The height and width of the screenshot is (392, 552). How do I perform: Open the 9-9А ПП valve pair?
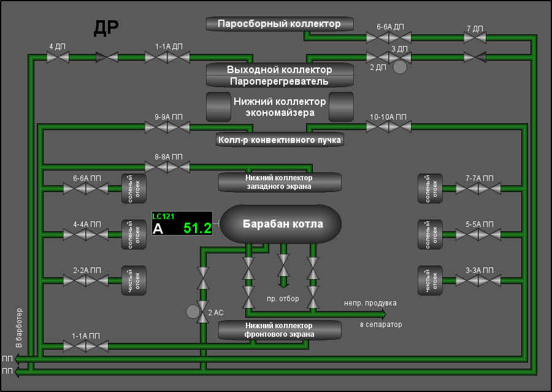point(167,127)
